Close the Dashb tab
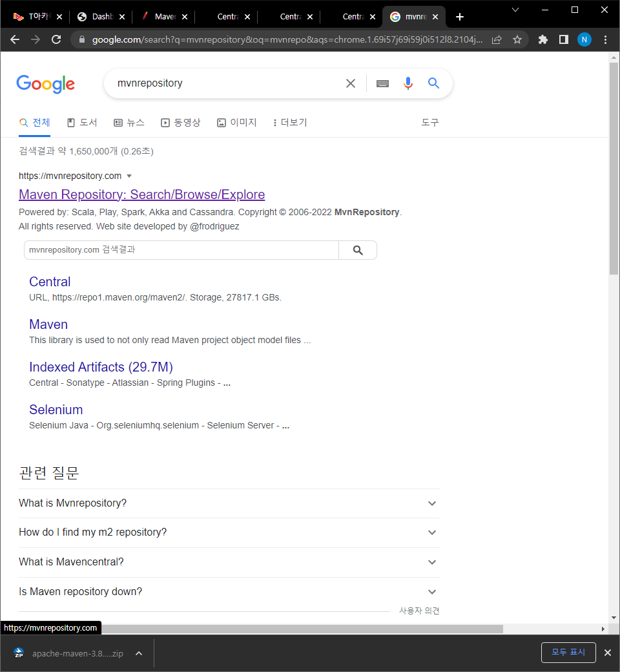 point(122,17)
